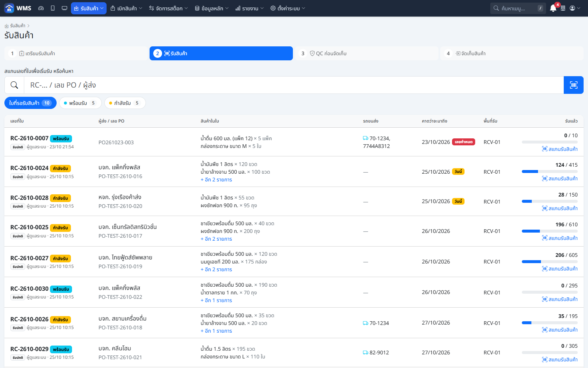Screen dimensions: 588x368
Task: Click the progress bar of RC-2610-0025
Action: click(x=550, y=231)
